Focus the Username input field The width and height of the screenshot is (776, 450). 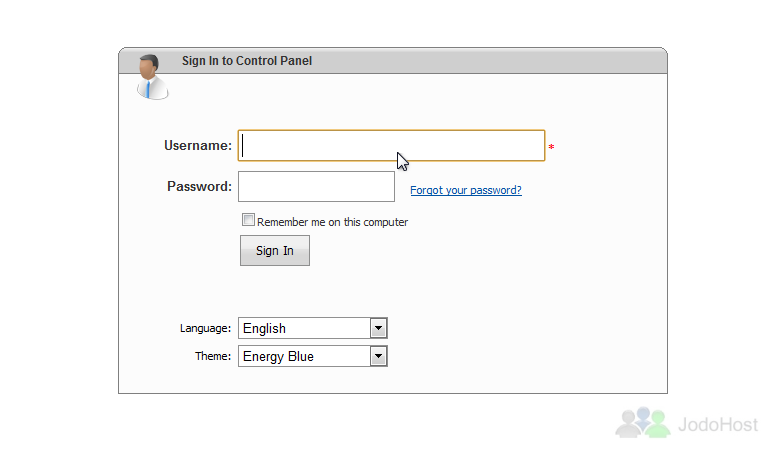tap(391, 146)
